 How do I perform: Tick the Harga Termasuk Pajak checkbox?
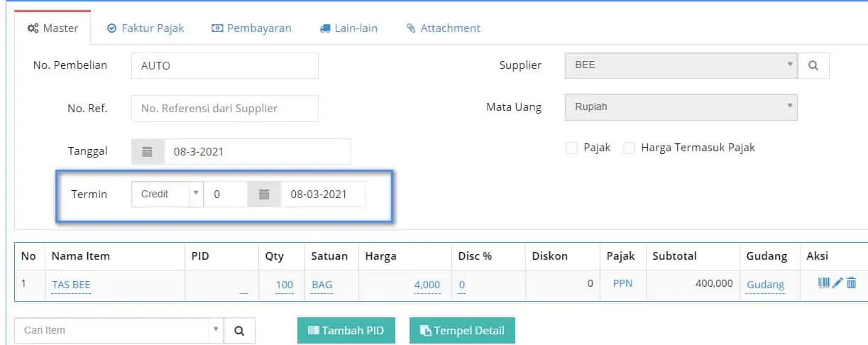629,148
